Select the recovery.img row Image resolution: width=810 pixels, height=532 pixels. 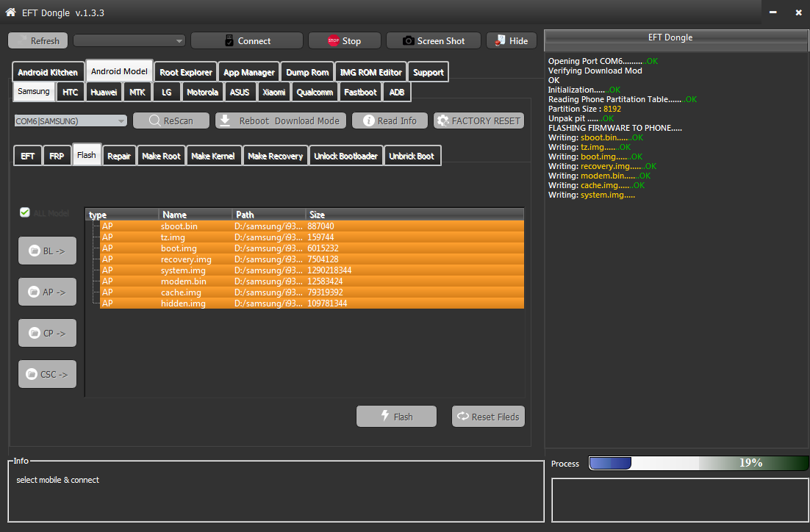click(x=312, y=259)
